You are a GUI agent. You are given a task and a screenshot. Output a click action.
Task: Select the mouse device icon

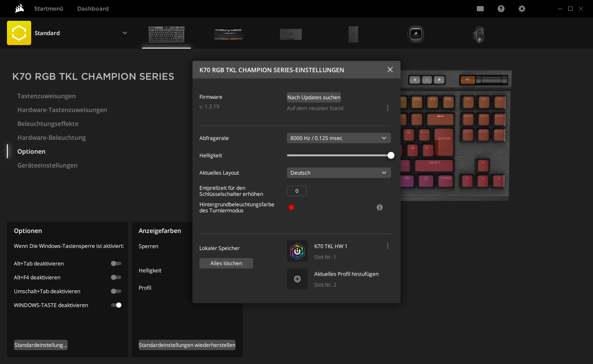tap(478, 34)
